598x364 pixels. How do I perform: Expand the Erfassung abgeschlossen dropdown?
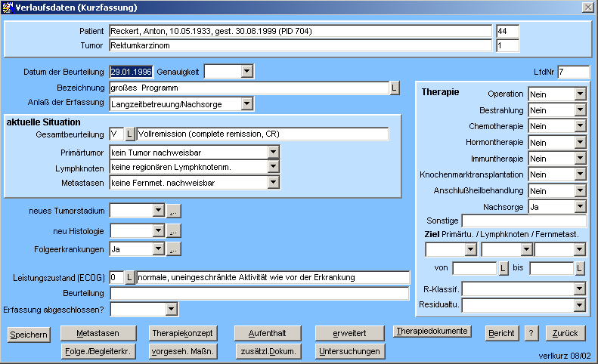pyautogui.click(x=171, y=309)
